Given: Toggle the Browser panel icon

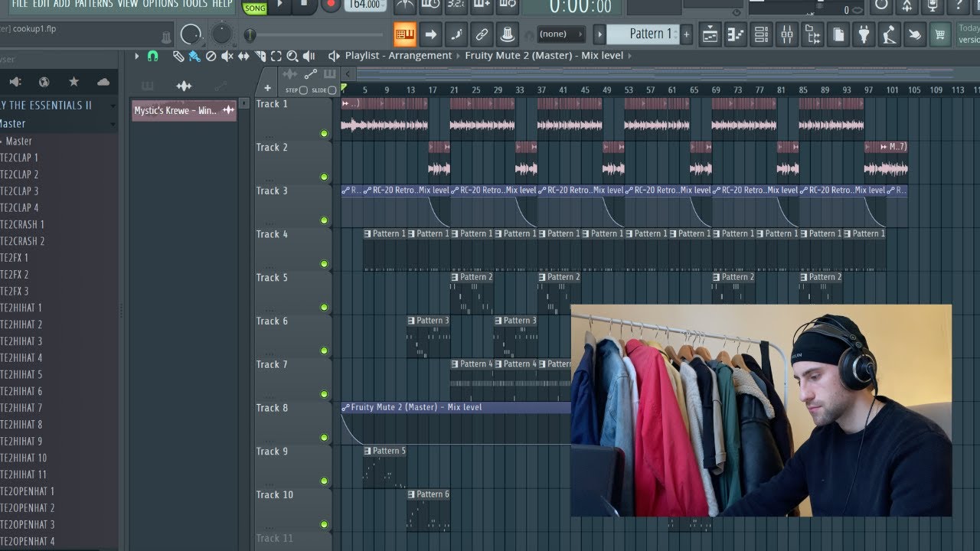Looking at the screenshot, I should click(813, 34).
